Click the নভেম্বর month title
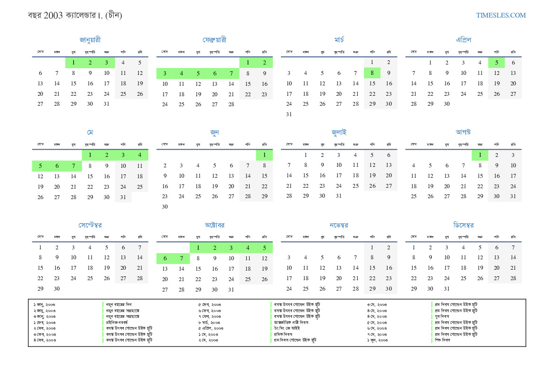The width and height of the screenshot is (554, 392). (339, 225)
